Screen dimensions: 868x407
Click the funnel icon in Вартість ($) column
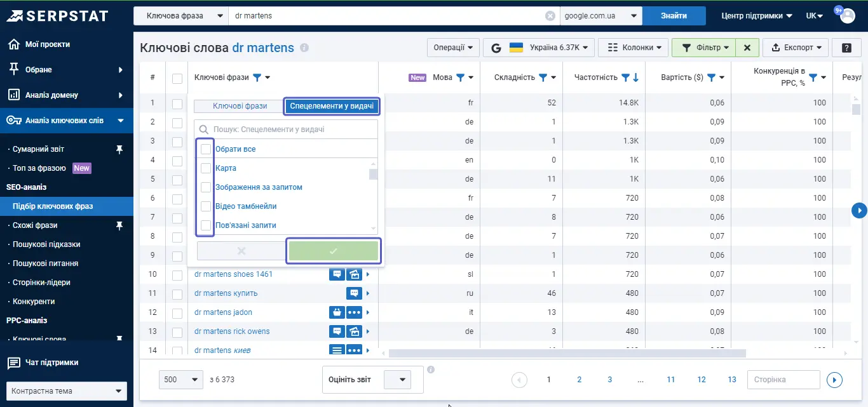pyautogui.click(x=712, y=77)
